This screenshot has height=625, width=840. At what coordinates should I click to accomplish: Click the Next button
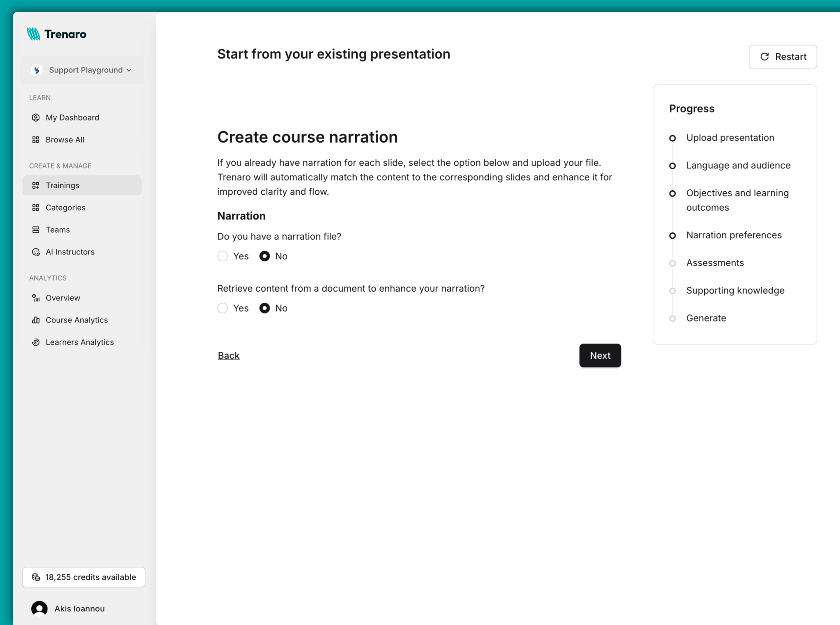click(599, 355)
